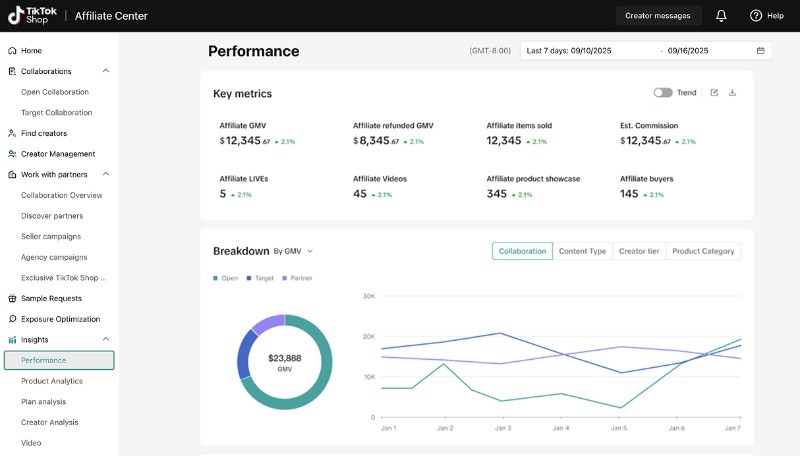Image resolution: width=800 pixels, height=456 pixels.
Task: Click the Find creators sidebar icon
Action: [12, 133]
